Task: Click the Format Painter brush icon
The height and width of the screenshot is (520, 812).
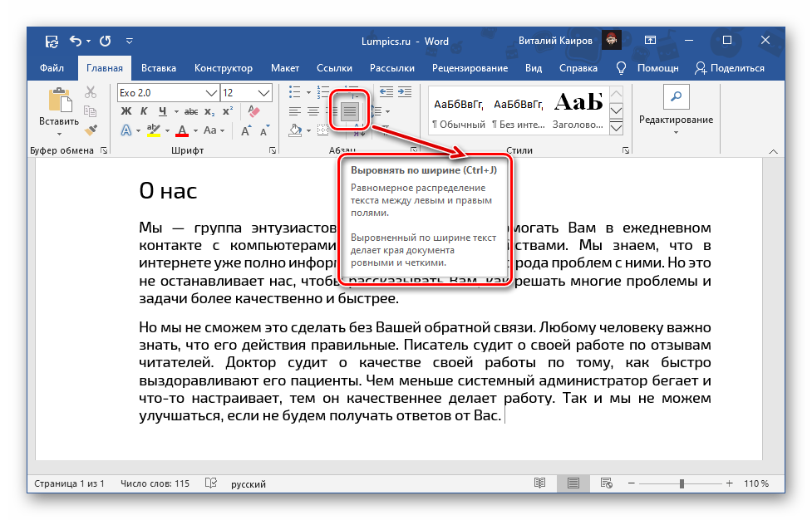Action: [91, 130]
